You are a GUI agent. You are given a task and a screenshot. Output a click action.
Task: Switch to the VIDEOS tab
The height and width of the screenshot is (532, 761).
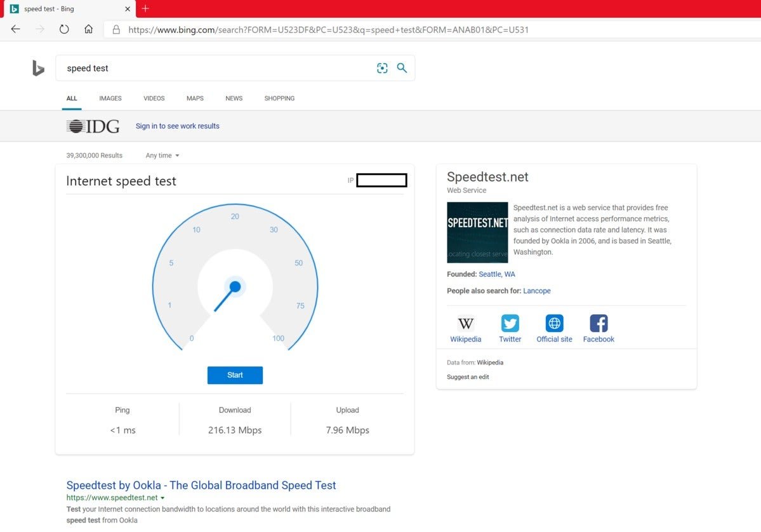[x=154, y=98]
